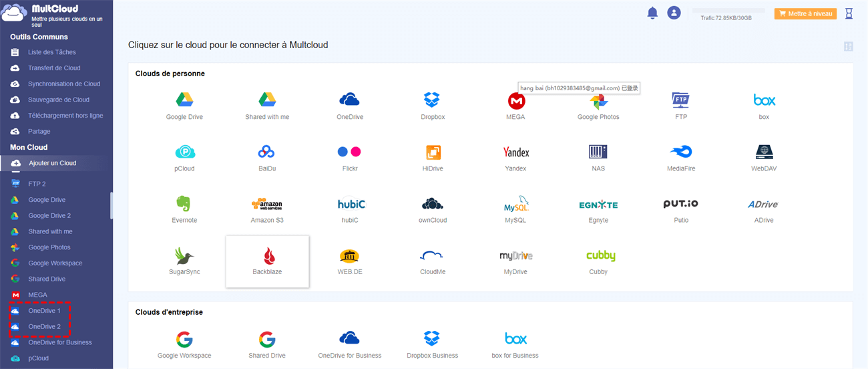Click the traffic usage progress bar
Screen dimensions: 868x369
tap(728, 11)
